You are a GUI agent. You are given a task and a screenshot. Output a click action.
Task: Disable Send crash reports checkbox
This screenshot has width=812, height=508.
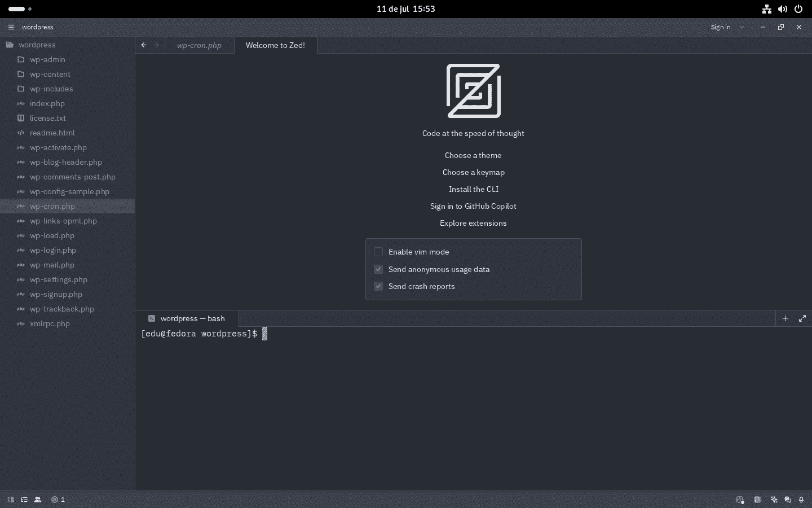coord(378,286)
